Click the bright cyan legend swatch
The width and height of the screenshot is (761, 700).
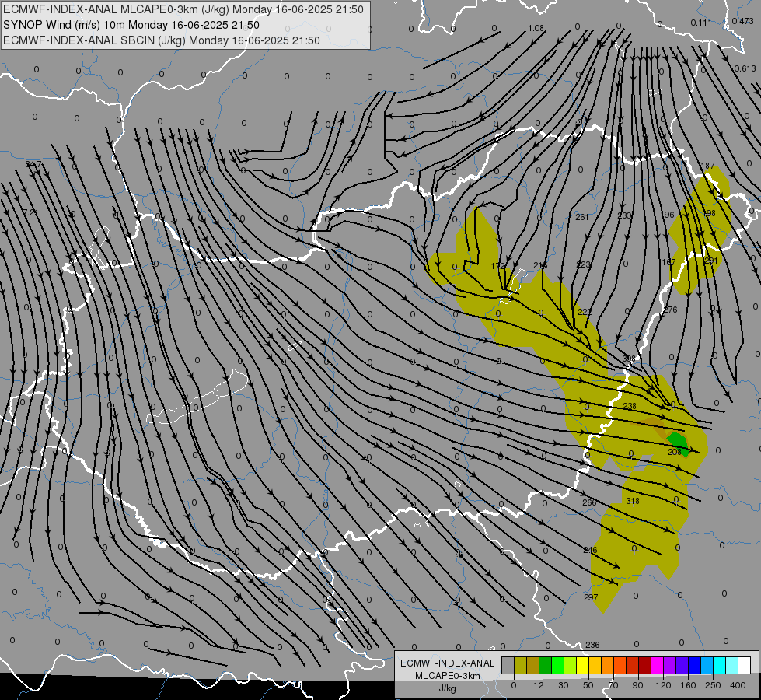click(719, 666)
